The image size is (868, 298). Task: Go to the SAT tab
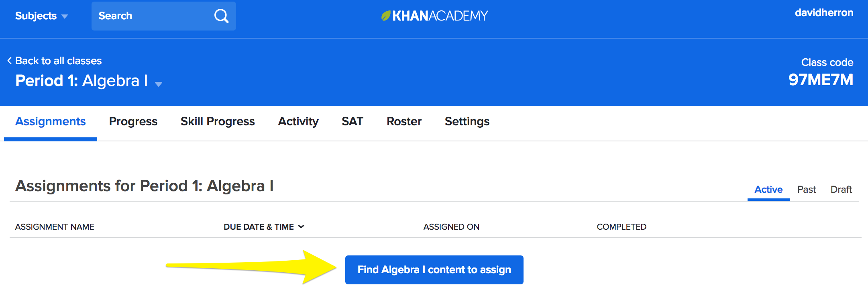pos(352,121)
